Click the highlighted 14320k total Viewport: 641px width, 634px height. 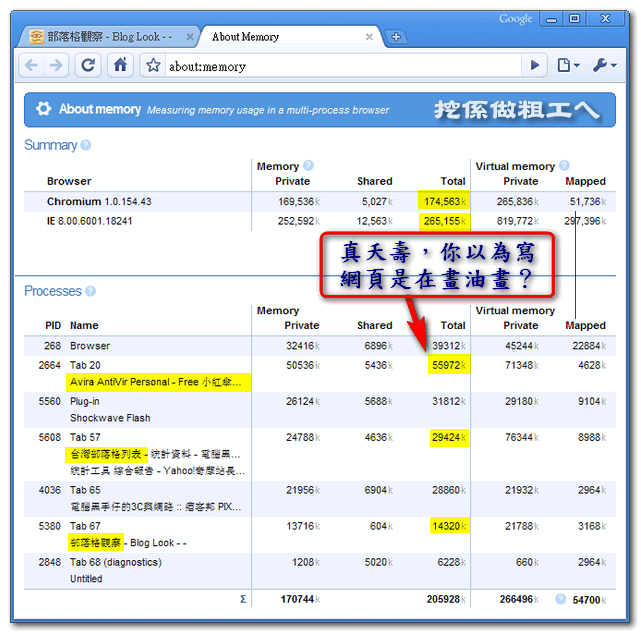coord(449,526)
